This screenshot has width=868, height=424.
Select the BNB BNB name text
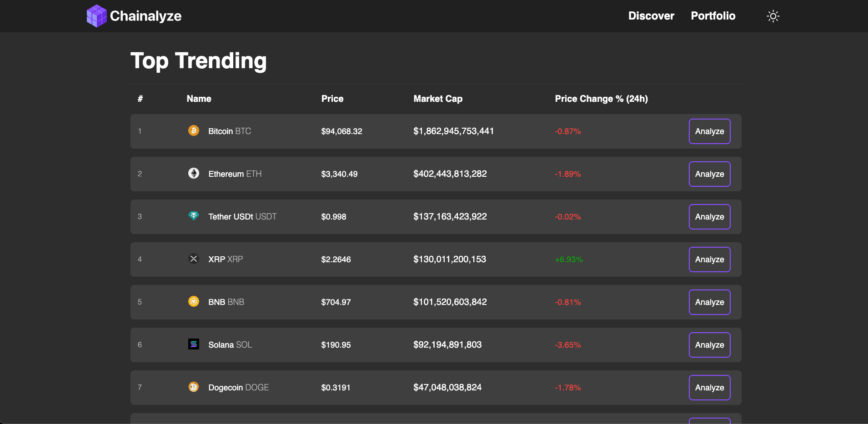click(226, 302)
